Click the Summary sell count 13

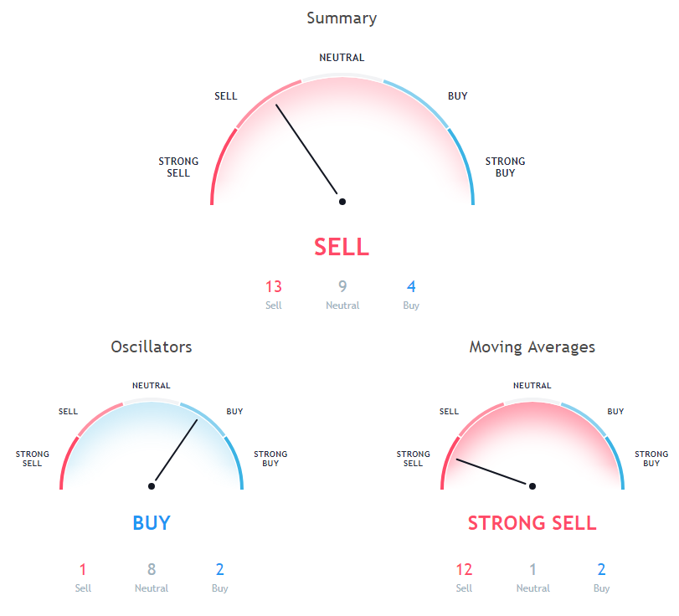274,287
